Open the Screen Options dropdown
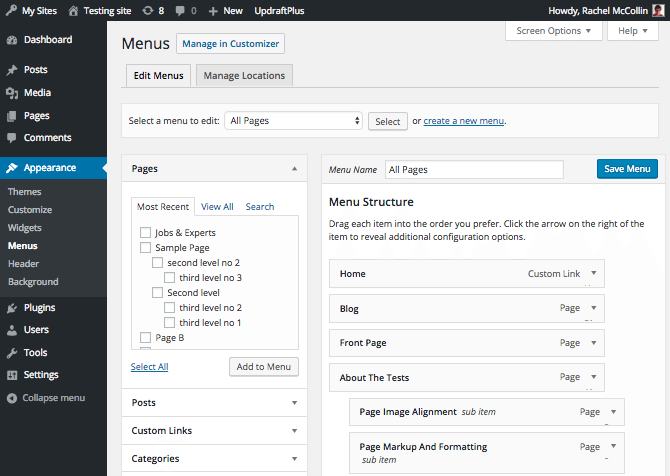Image resolution: width=670 pixels, height=476 pixels. point(554,31)
